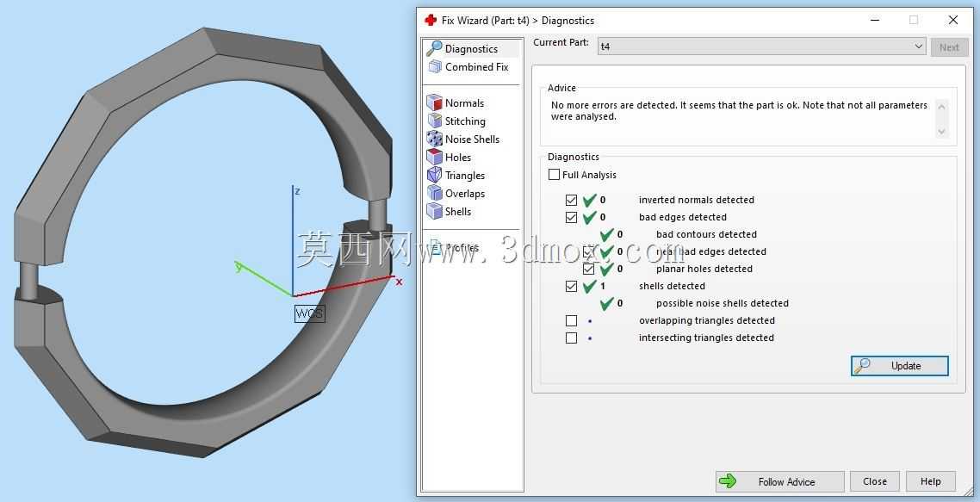This screenshot has width=980, height=502.
Task: Uncheck planar holes detected checkbox
Action: point(588,269)
